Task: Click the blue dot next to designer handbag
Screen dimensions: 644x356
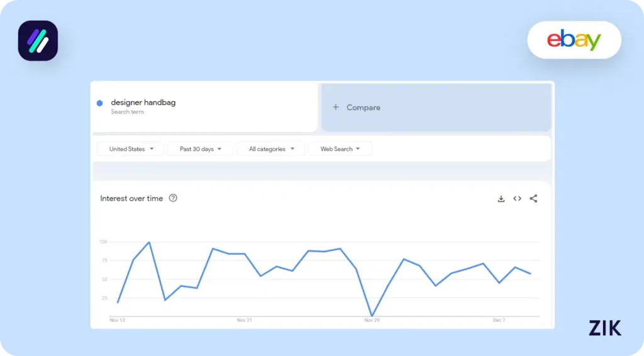Action: (x=99, y=103)
